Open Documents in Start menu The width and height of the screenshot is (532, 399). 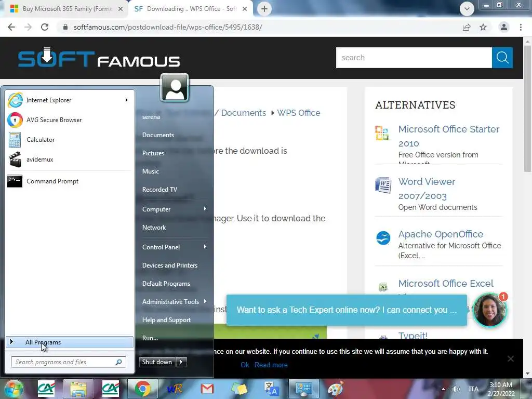[158, 135]
